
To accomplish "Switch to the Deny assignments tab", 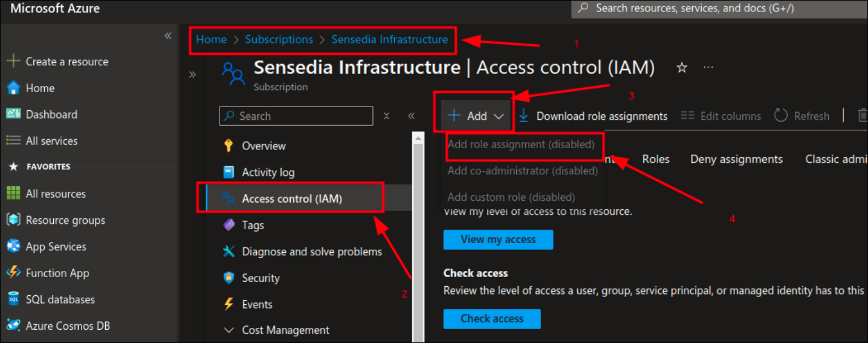I will pyautogui.click(x=736, y=159).
